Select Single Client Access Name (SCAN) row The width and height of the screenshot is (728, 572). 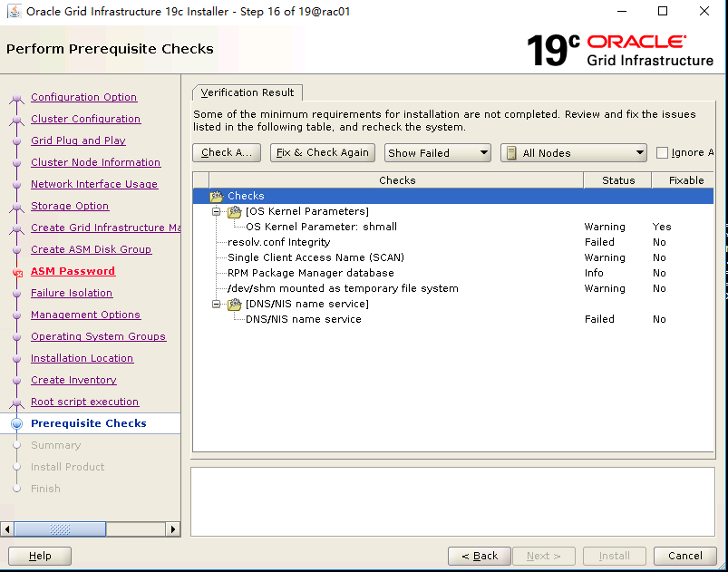pos(453,257)
